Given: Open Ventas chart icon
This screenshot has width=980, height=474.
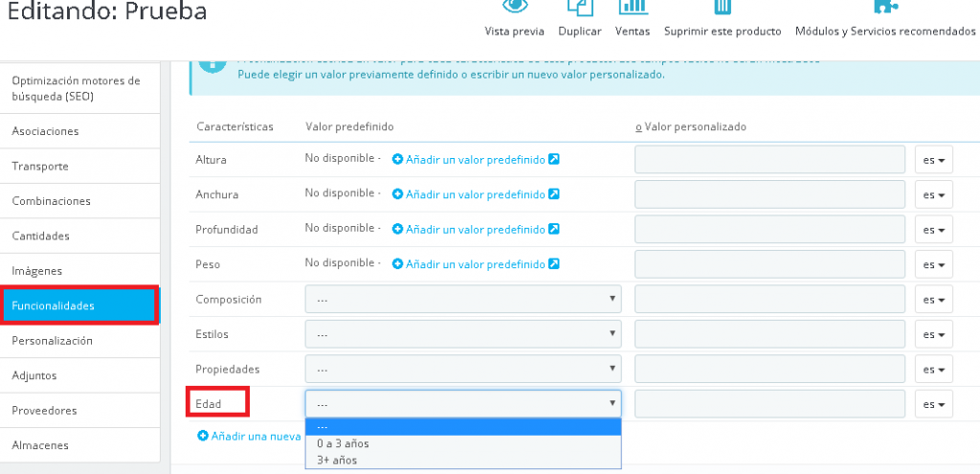Looking at the screenshot, I should [632, 7].
